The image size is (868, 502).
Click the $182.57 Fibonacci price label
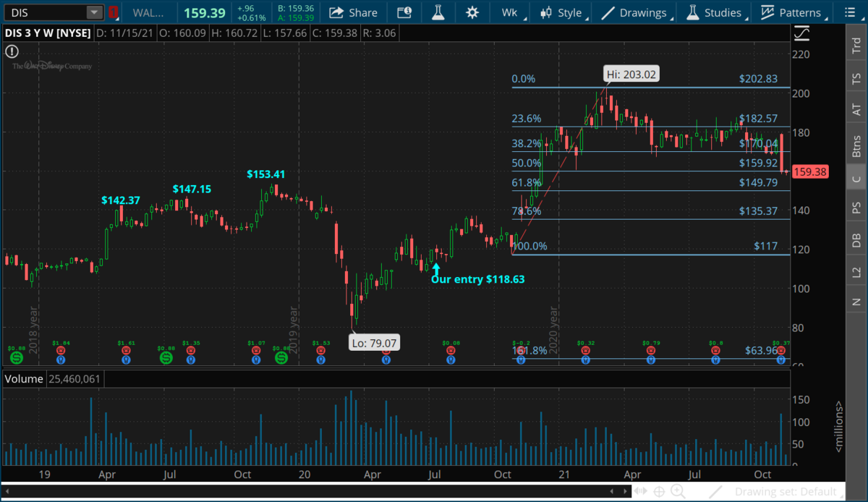tap(758, 119)
